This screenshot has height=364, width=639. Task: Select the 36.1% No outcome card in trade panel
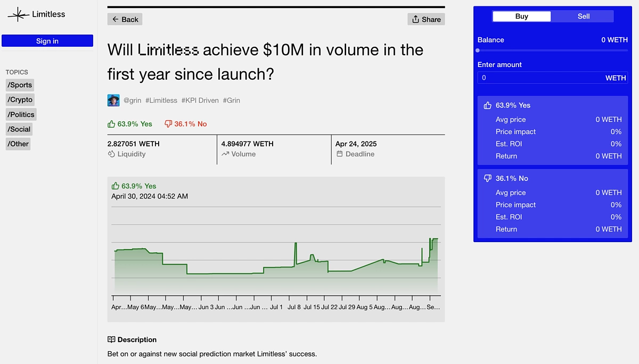pos(553,203)
